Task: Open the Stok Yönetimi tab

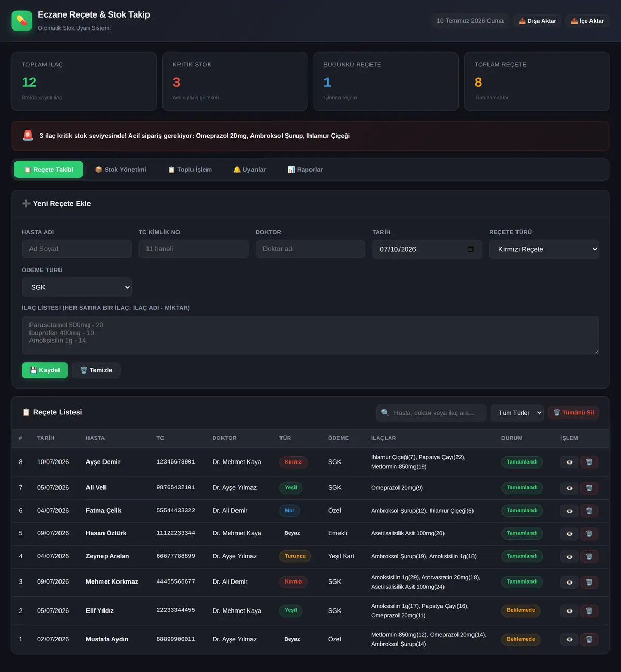Action: [121, 170]
